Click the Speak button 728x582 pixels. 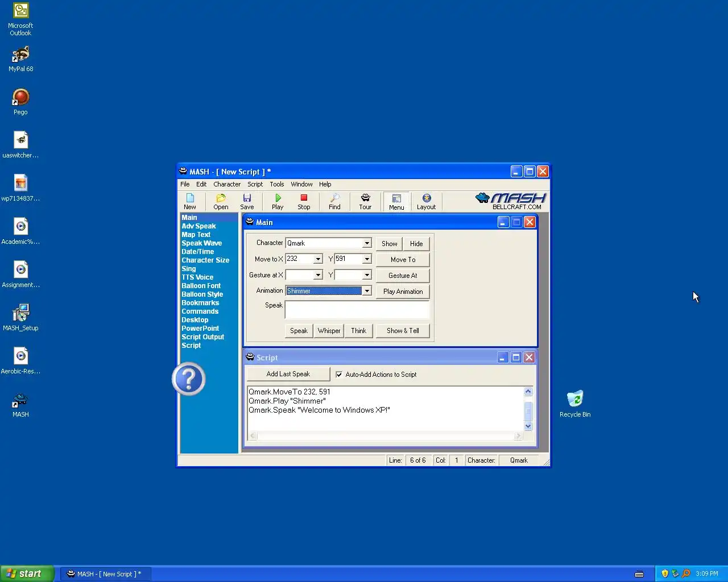pos(299,331)
